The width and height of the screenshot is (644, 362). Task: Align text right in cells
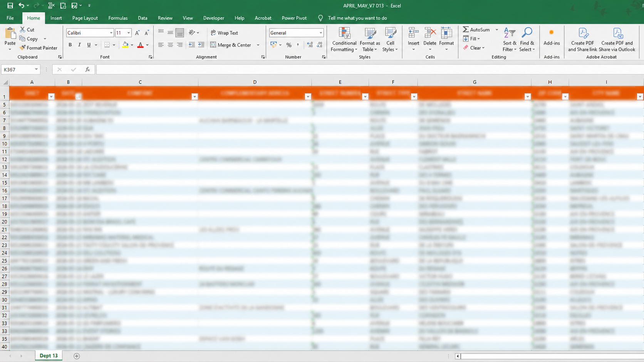click(x=179, y=45)
